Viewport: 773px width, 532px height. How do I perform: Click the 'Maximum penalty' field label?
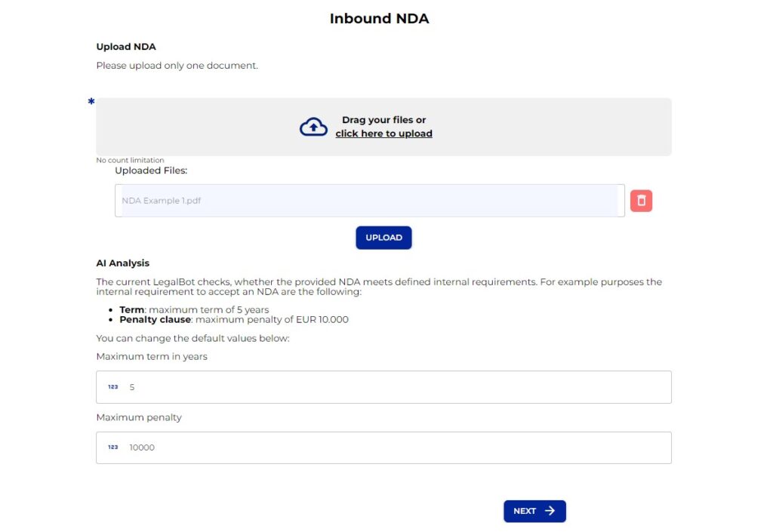[x=139, y=417]
